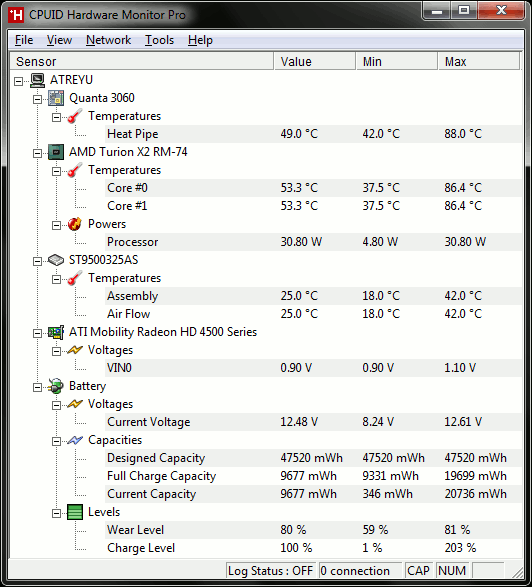
Task: Click the Log Status : OFF indicator
Action: point(271,571)
